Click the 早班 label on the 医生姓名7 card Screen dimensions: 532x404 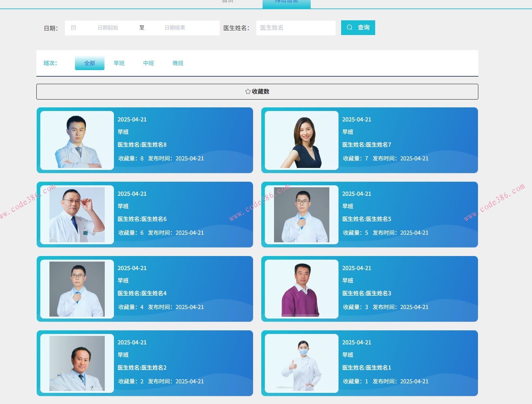[348, 132]
